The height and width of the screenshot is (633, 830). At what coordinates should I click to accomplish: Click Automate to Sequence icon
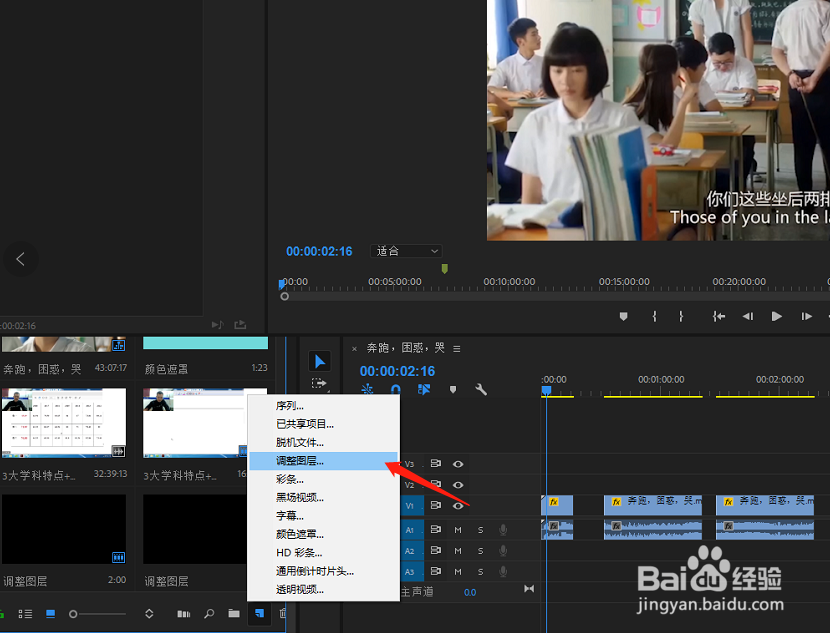(x=184, y=614)
